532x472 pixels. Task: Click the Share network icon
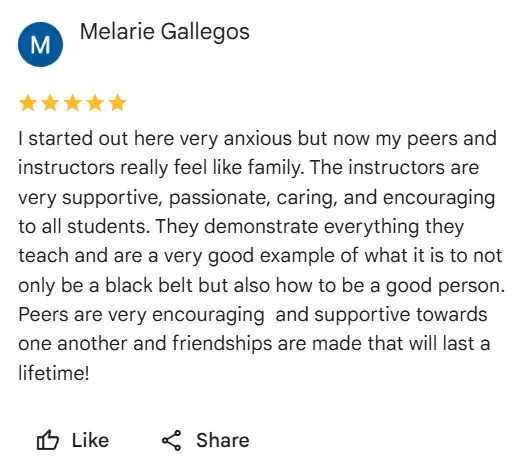point(171,440)
